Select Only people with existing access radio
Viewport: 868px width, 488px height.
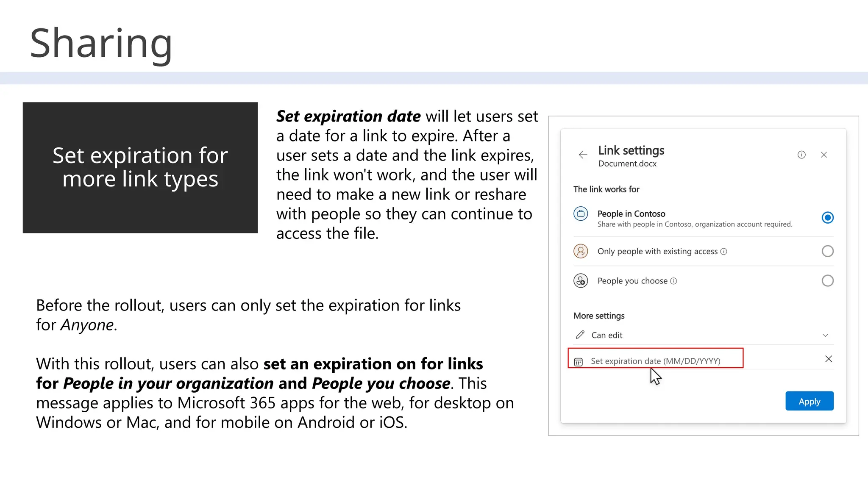[x=828, y=251]
